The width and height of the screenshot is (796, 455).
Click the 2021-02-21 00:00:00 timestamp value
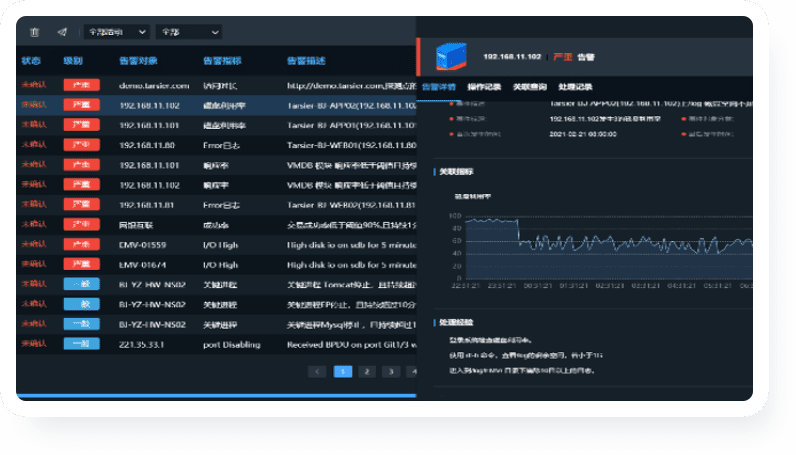click(583, 134)
